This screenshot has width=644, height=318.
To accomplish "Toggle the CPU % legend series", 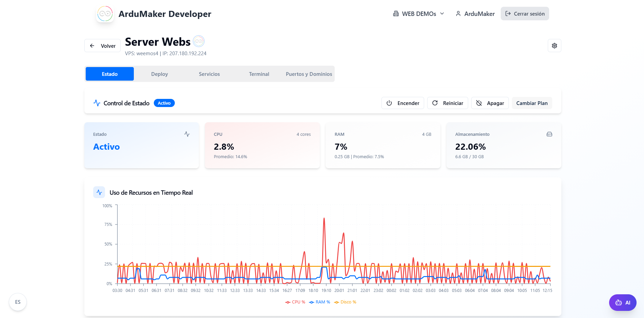I will click(295, 302).
